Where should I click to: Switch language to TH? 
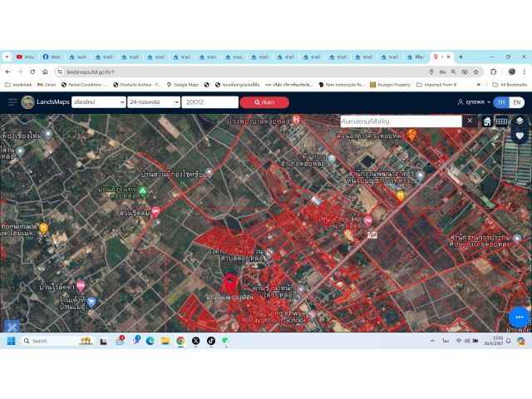click(501, 102)
